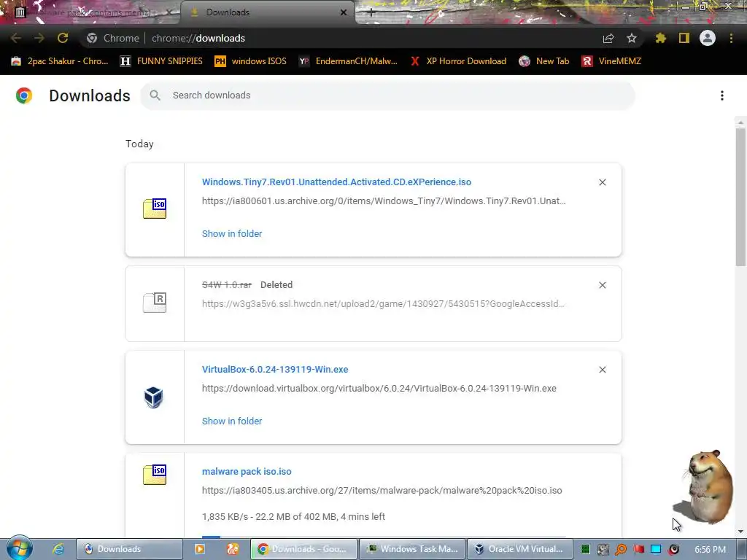
Task: Remove Windows Tiny7 iso from list
Action: coord(602,182)
